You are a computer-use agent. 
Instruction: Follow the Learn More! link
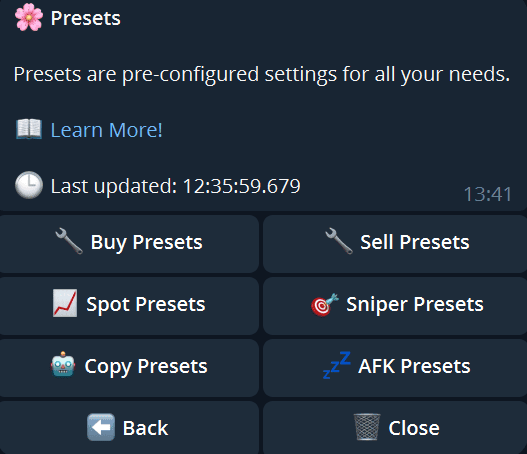(x=106, y=130)
